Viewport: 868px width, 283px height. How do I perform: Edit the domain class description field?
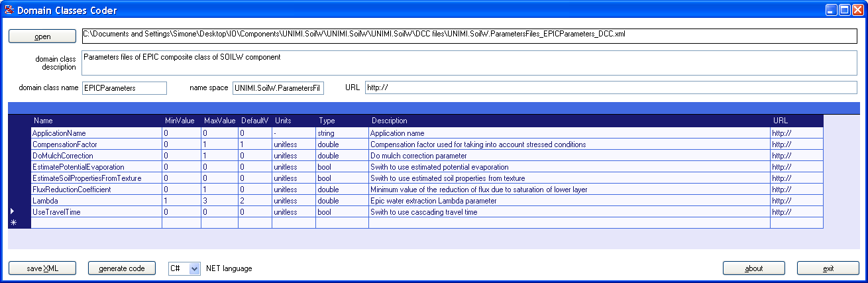point(470,63)
